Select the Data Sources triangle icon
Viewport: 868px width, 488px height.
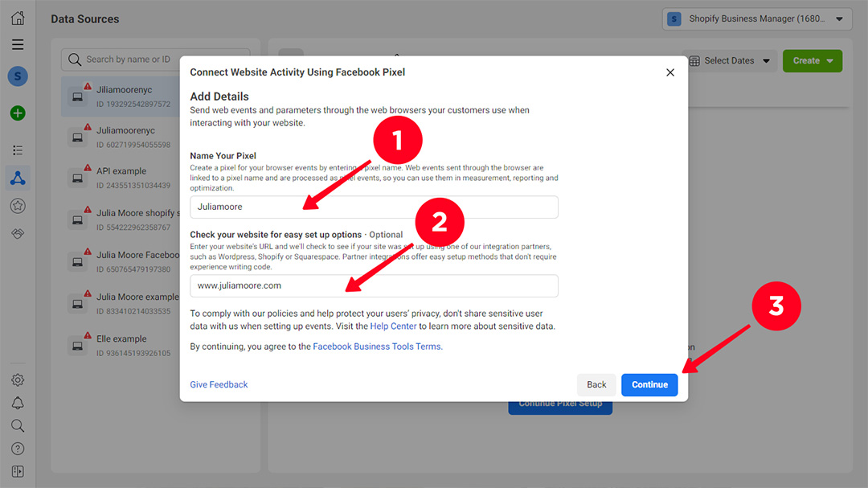tap(18, 178)
